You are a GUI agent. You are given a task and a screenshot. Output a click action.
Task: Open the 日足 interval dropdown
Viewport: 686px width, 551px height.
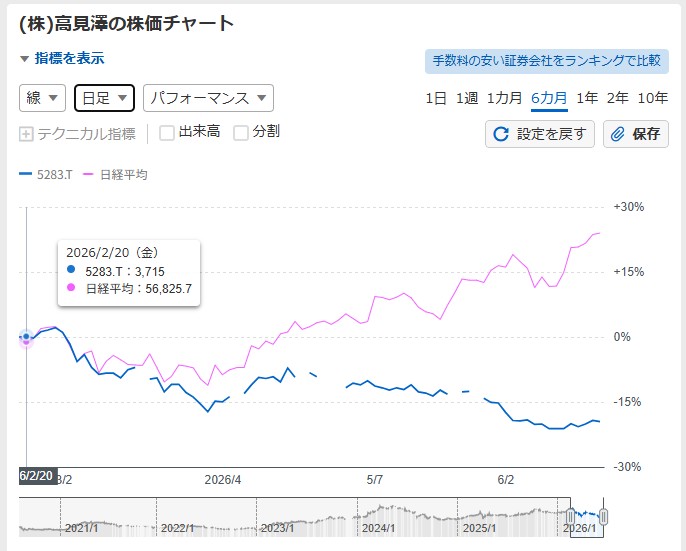(x=104, y=98)
